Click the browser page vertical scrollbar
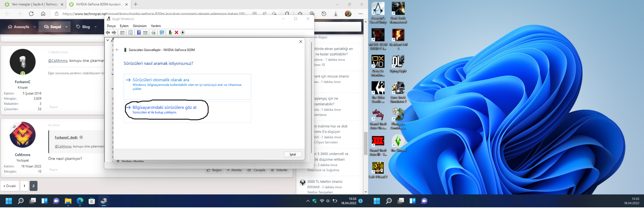This screenshot has width=644, height=209. coord(366,143)
